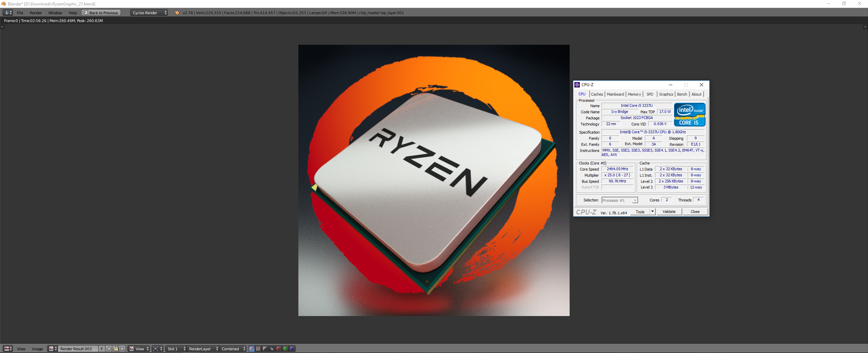The width and height of the screenshot is (868, 353).
Task: Click the Close button in CPU-Z
Action: tap(695, 212)
